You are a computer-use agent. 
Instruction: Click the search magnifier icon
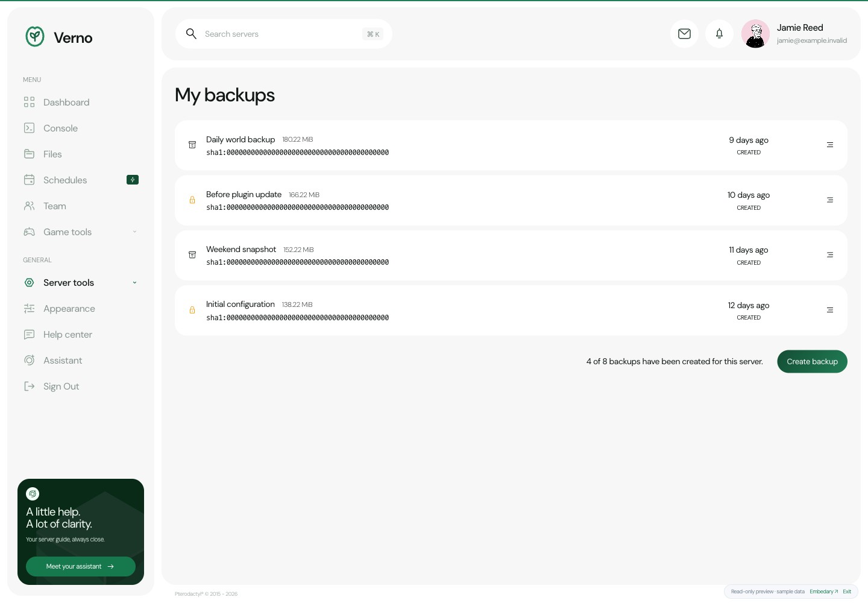click(191, 34)
